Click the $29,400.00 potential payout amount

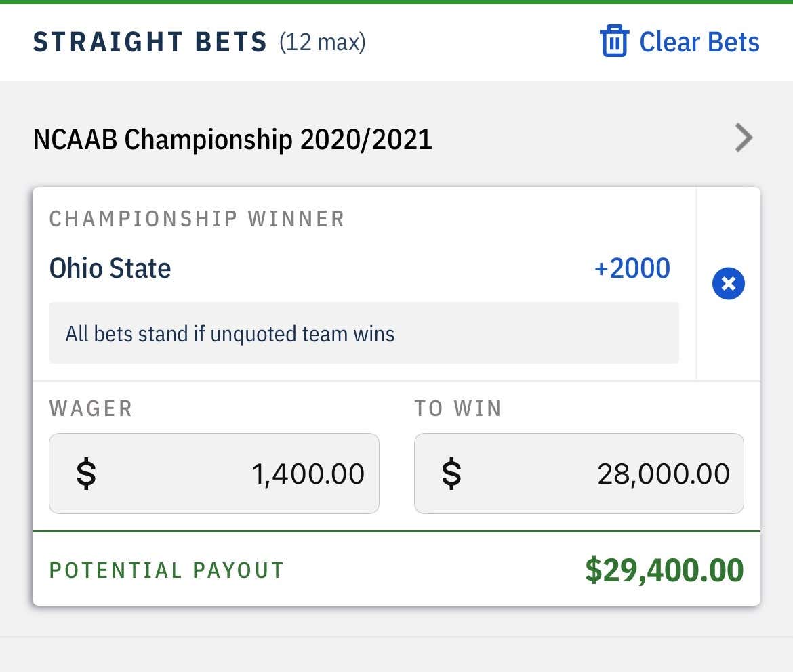(664, 570)
